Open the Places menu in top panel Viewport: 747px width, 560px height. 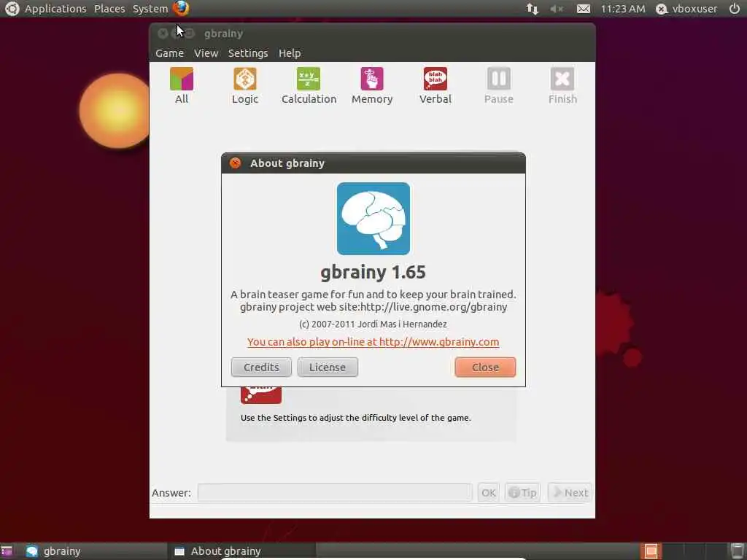click(109, 9)
